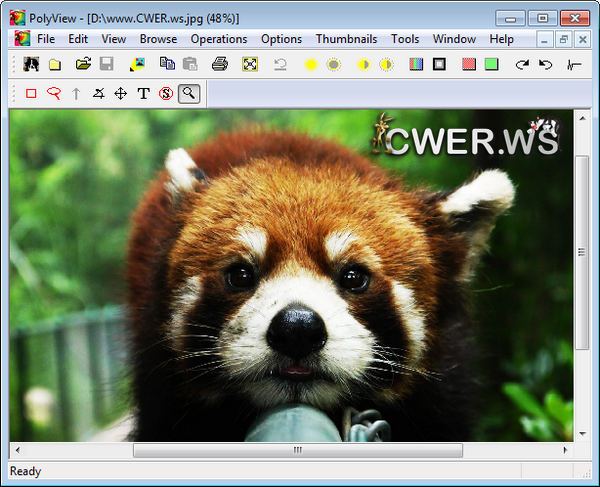This screenshot has width=600, height=487.
Task: Click the paste clipboard icon
Action: (x=190, y=64)
